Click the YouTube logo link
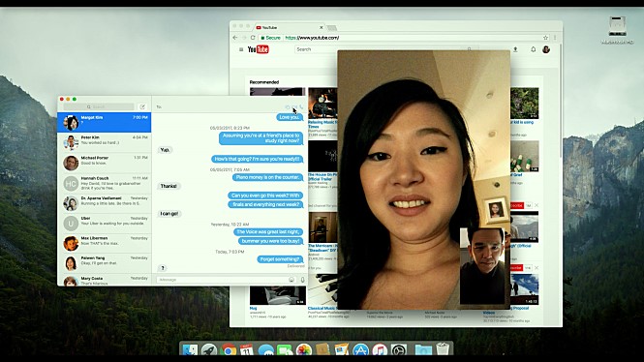The height and width of the screenshot is (362, 644). (x=258, y=49)
